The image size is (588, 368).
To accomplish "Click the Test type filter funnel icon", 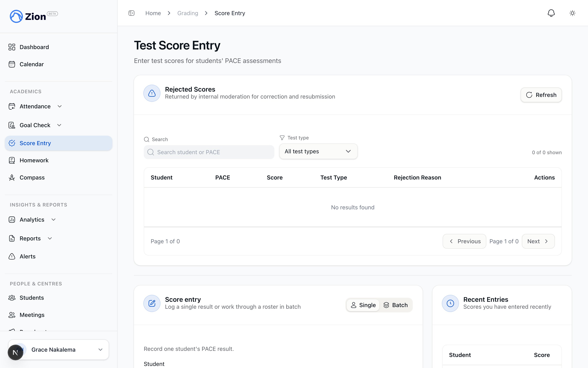I will click(282, 138).
